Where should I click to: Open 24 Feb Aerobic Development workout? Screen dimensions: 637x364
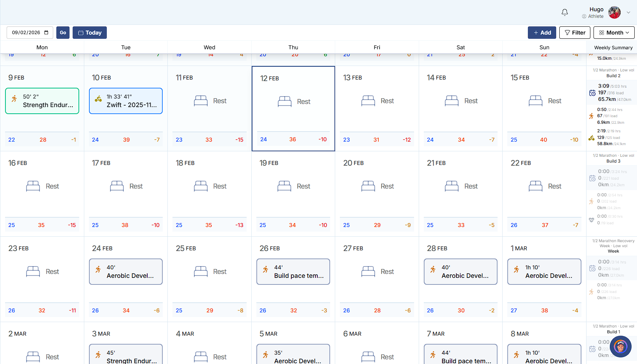click(126, 272)
